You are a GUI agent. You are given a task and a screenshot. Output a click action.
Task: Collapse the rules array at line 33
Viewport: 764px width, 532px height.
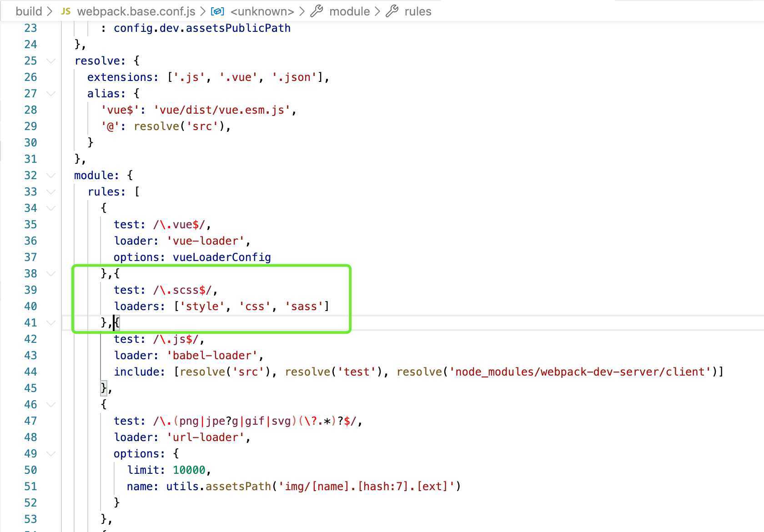(51, 192)
